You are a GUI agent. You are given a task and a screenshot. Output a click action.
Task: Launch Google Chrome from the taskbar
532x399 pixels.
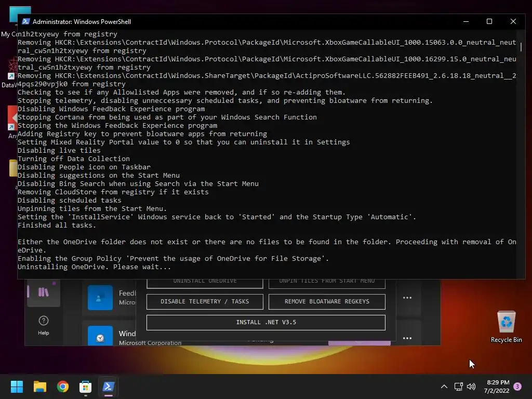click(63, 387)
